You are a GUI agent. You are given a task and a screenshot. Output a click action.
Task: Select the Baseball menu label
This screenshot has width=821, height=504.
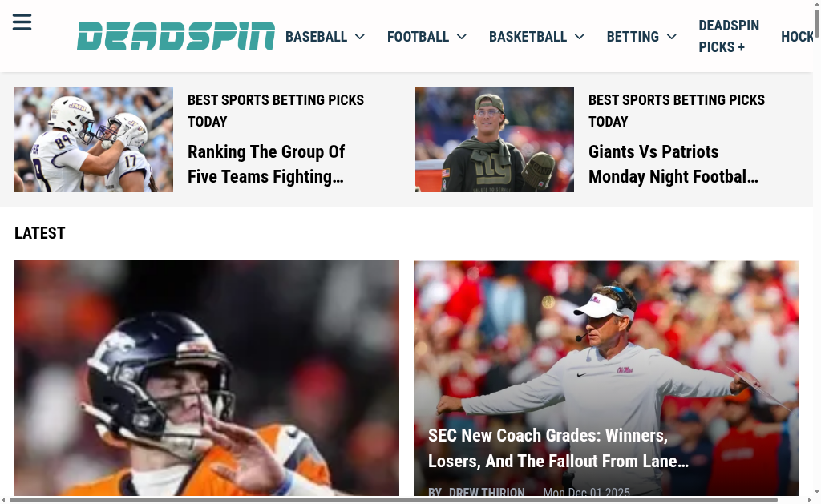tap(316, 37)
